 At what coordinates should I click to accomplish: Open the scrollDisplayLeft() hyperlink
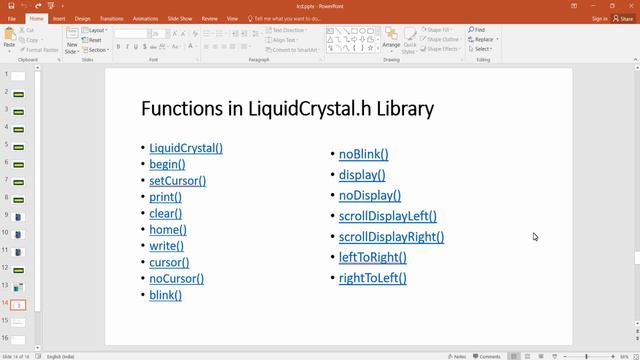pos(388,216)
